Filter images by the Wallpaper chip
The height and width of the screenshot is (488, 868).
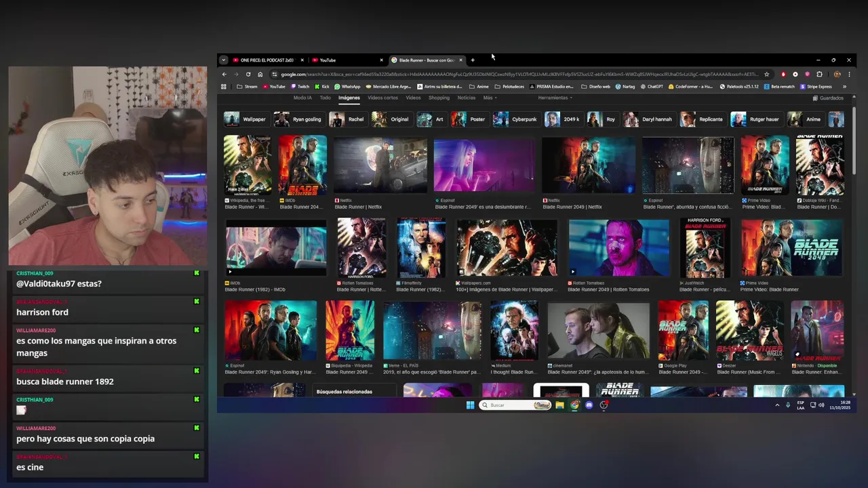pos(247,119)
